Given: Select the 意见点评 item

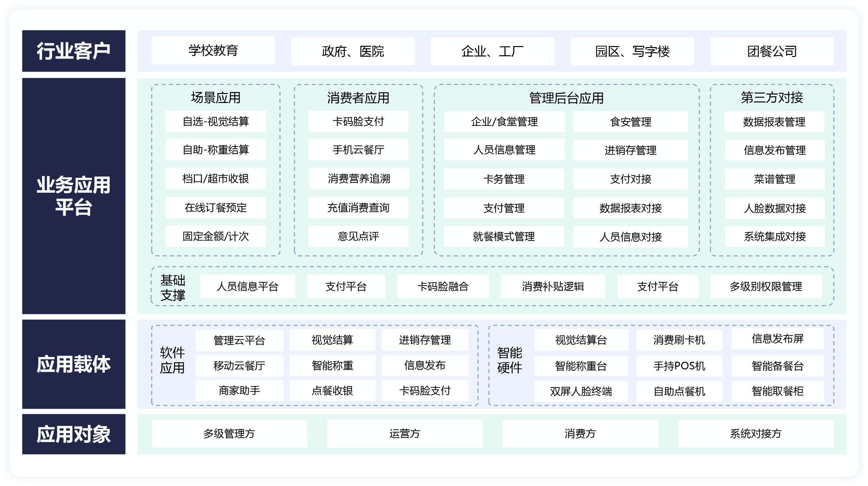Looking at the screenshot, I should click(358, 236).
